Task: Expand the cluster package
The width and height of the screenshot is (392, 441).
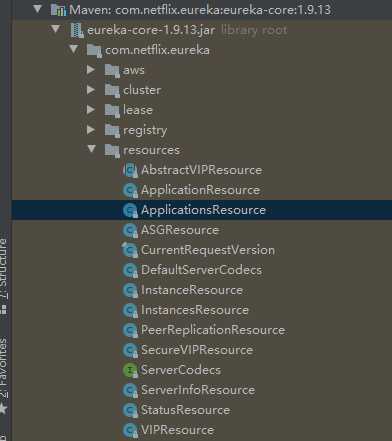Action: (91, 90)
